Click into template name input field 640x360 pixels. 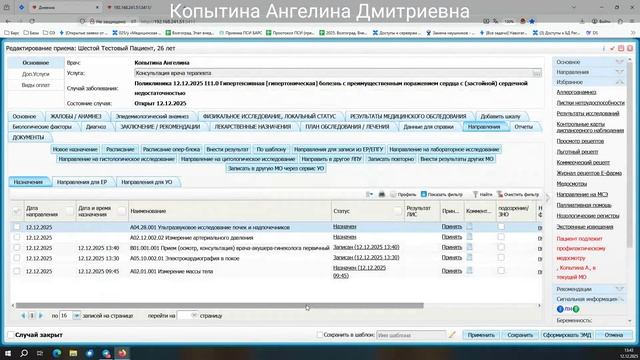[x=411, y=335]
